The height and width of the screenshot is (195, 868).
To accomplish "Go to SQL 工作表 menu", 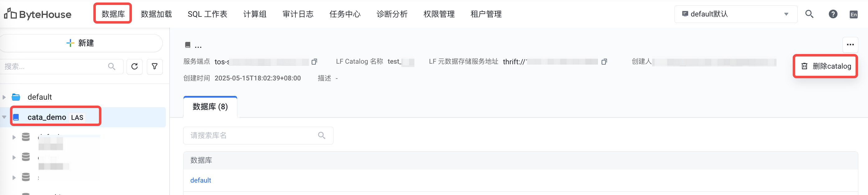I will click(x=207, y=14).
